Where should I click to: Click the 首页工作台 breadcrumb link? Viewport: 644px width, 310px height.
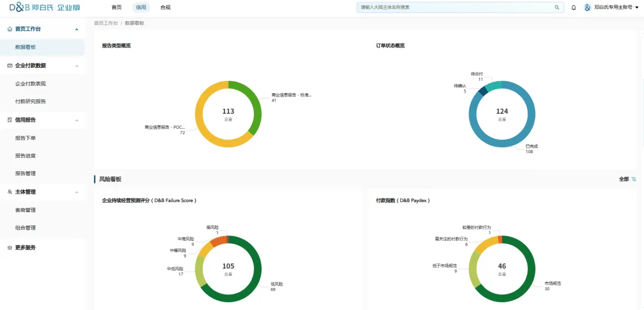tap(106, 23)
